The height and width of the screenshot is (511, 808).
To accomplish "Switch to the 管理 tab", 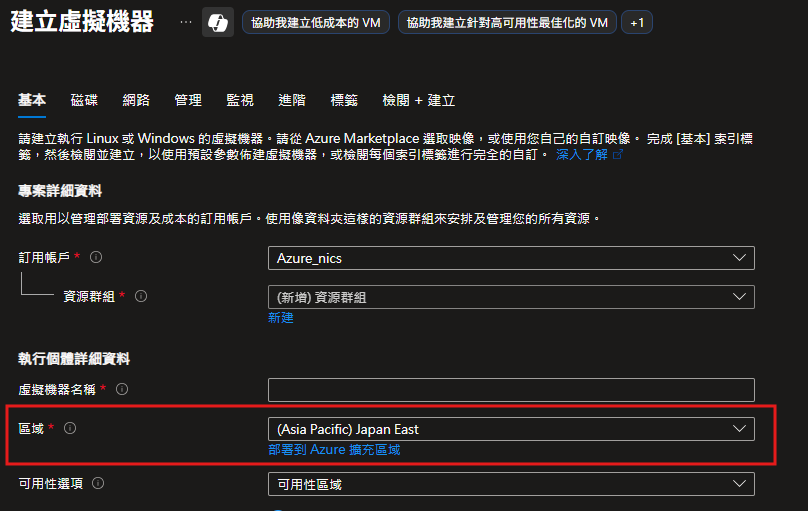I will pos(188,100).
